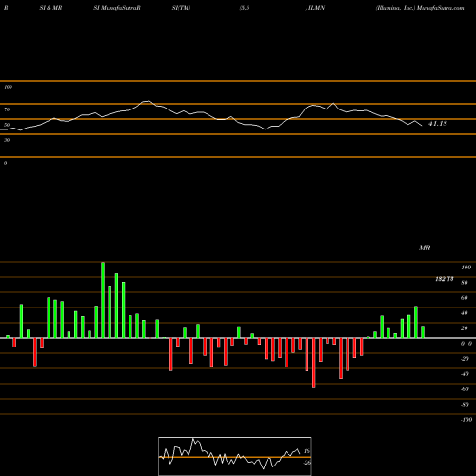This screenshot has width=476, height=476.
Task: Click the RSI axis label 30
Action: 7,140
